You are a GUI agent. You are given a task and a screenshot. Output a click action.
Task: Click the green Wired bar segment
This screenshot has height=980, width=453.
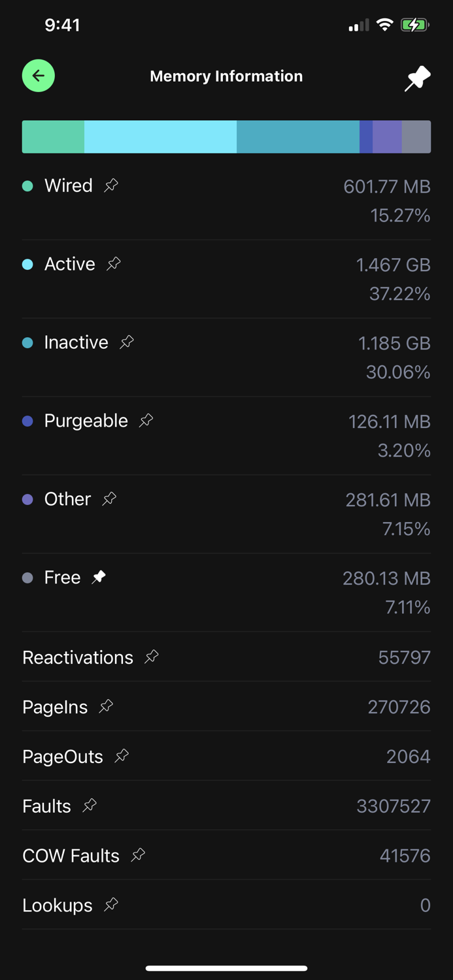click(x=53, y=137)
